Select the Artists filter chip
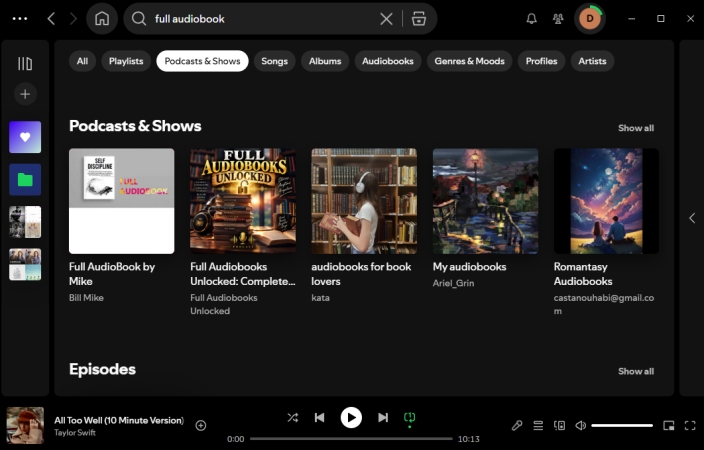The width and height of the screenshot is (704, 450). tap(592, 61)
